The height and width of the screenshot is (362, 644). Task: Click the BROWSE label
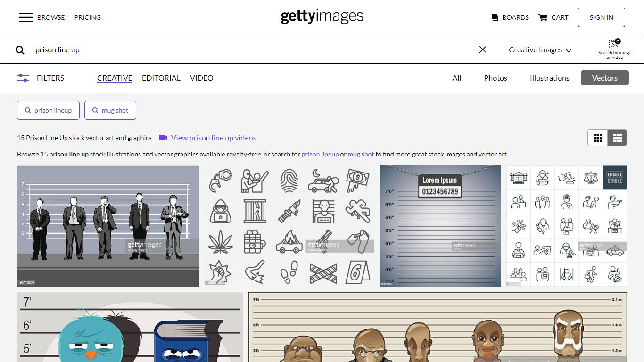click(x=51, y=17)
